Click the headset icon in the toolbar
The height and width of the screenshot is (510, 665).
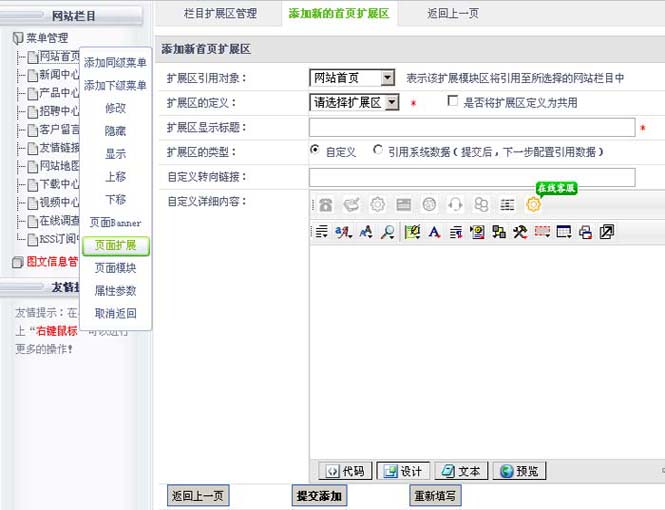pyautogui.click(x=455, y=205)
